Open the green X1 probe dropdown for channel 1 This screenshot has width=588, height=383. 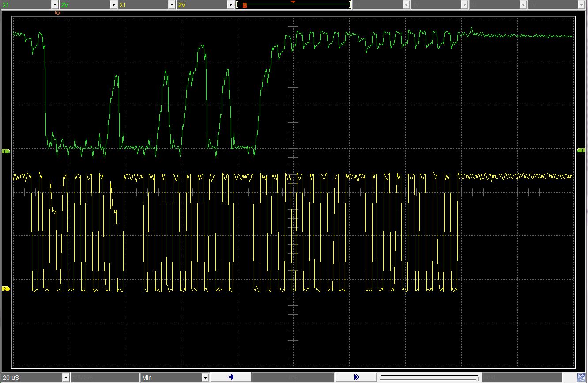[x=55, y=5]
